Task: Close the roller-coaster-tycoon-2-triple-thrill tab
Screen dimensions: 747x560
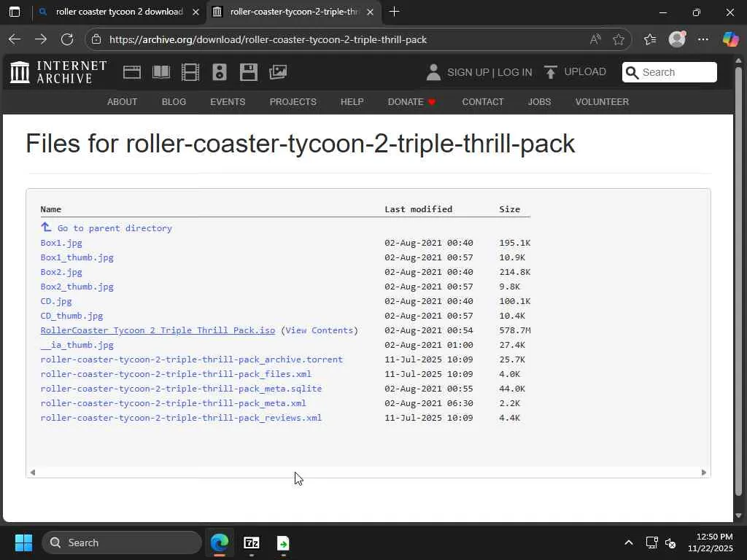Action: coord(370,12)
